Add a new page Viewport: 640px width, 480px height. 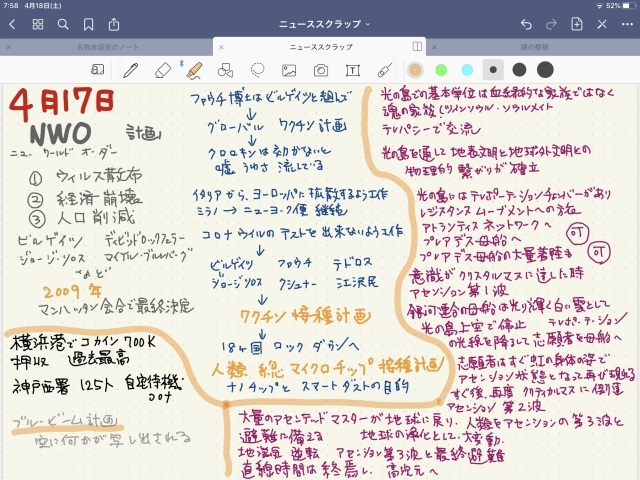pos(576,24)
